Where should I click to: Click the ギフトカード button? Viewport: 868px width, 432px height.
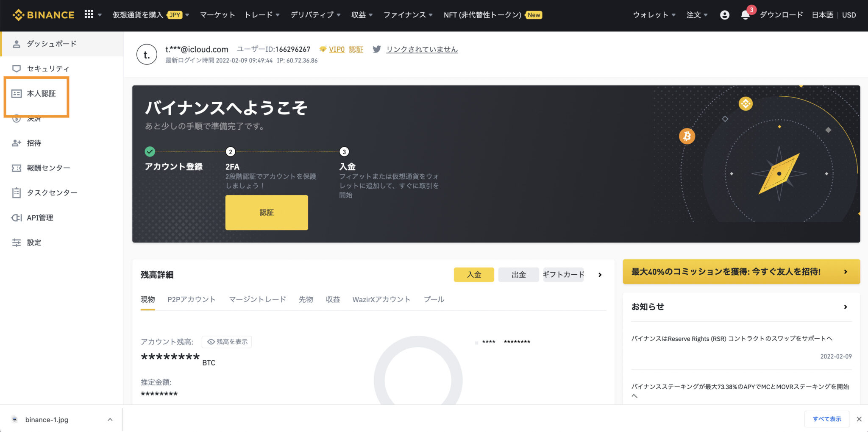(563, 275)
